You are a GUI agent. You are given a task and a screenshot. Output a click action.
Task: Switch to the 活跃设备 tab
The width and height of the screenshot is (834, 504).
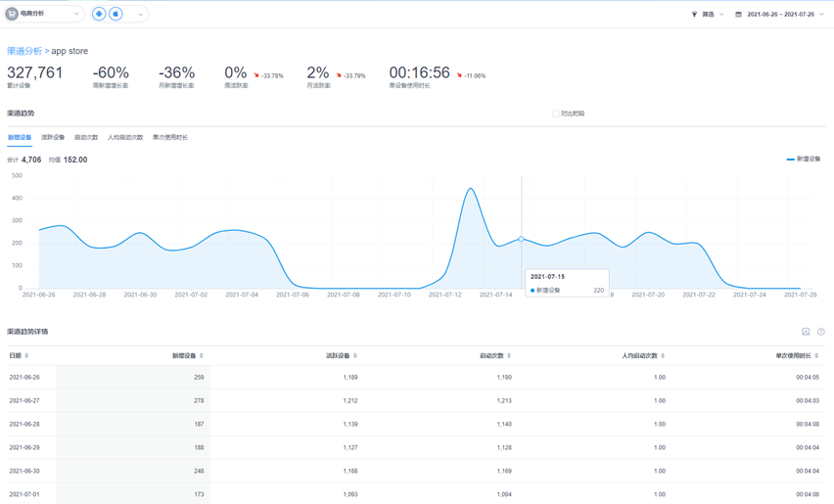(53, 137)
